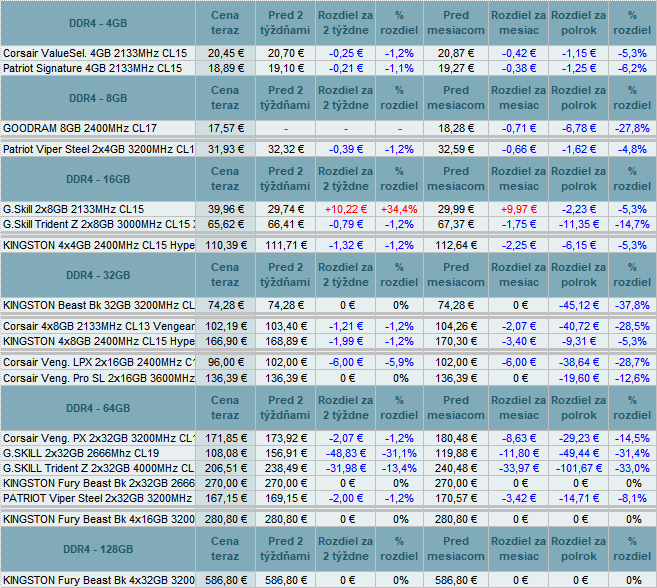This screenshot has width=657, height=588.
Task: Click current price 586,80 € cell
Action: point(225,580)
